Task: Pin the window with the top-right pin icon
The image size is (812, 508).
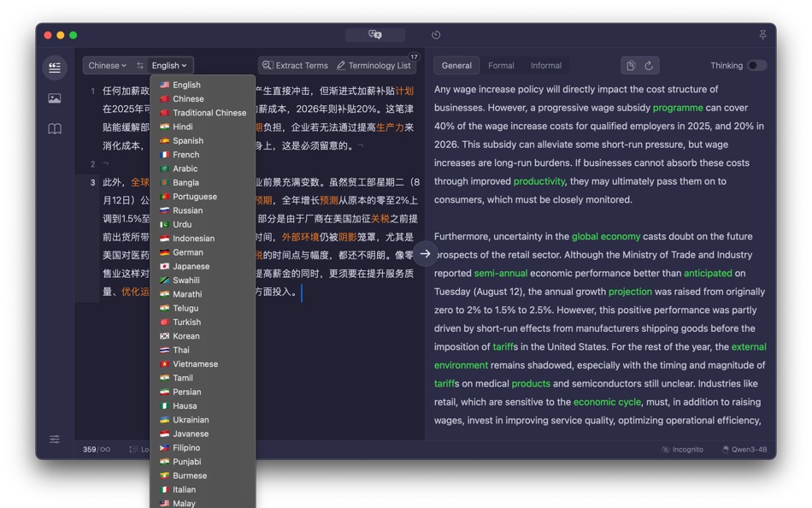Action: [x=762, y=35]
